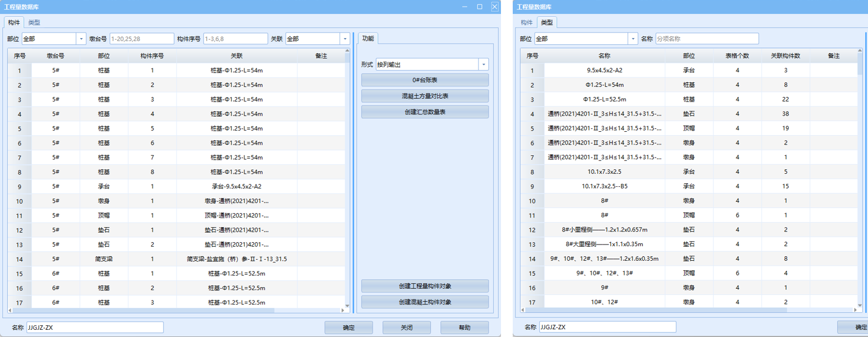Click the 分项名称 search field

click(707, 39)
